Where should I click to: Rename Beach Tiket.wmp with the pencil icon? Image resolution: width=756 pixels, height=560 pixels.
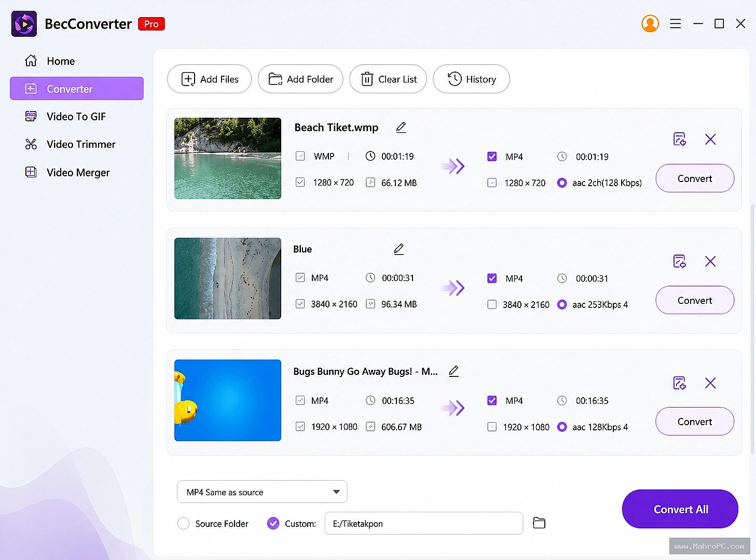point(401,128)
